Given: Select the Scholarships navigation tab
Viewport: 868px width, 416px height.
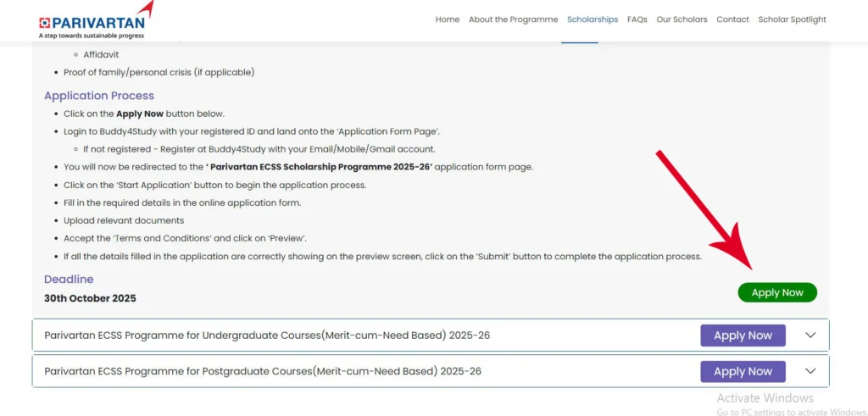Looking at the screenshot, I should pyautogui.click(x=593, y=19).
